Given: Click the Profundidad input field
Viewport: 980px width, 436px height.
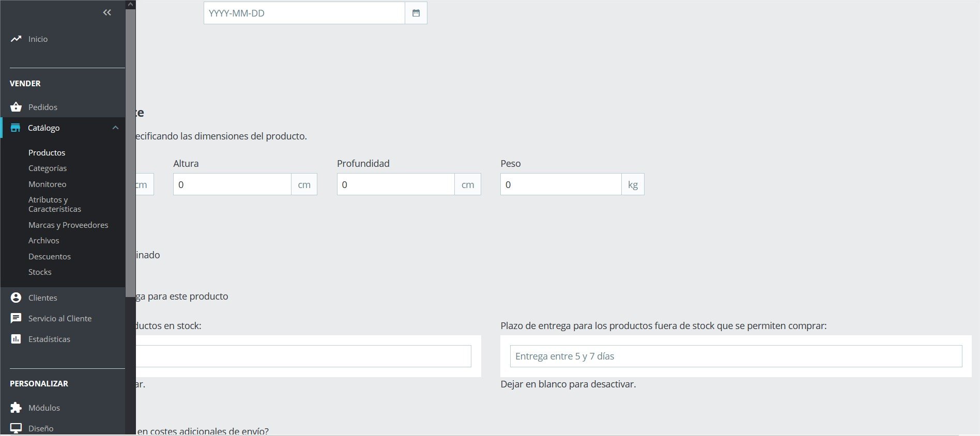Looking at the screenshot, I should pyautogui.click(x=395, y=184).
